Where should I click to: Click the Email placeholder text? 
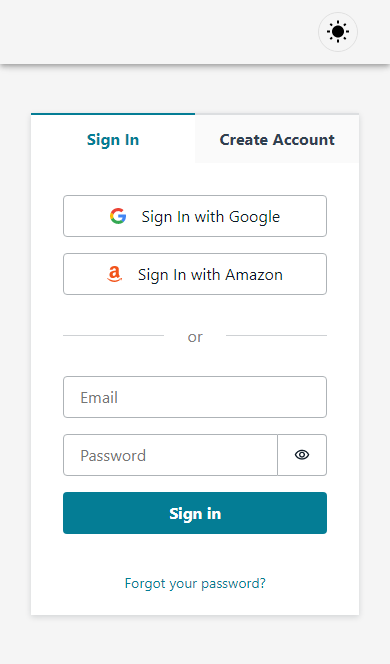coord(99,397)
